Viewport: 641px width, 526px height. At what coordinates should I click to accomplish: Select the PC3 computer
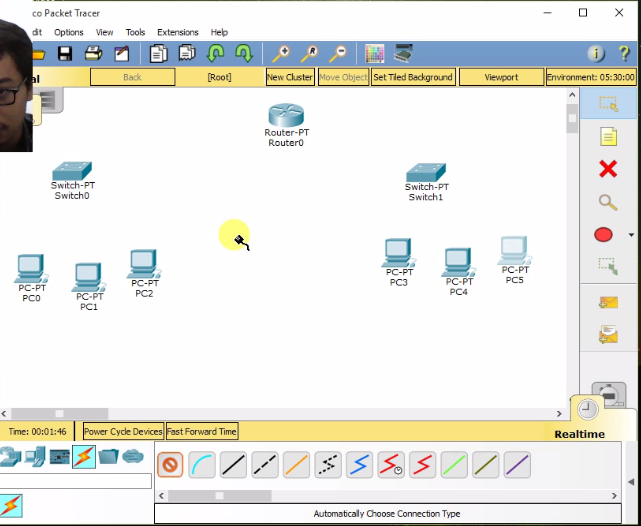click(x=399, y=253)
